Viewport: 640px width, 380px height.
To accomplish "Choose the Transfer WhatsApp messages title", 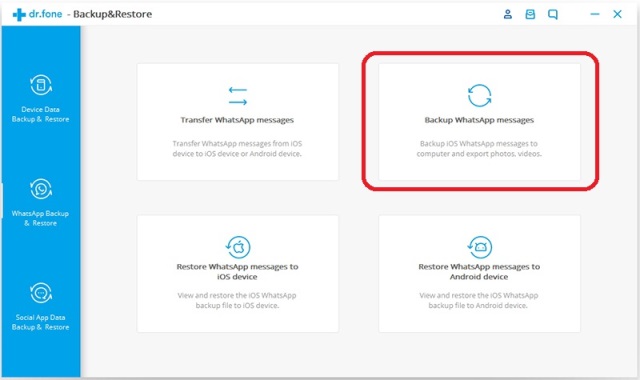I will tap(237, 120).
